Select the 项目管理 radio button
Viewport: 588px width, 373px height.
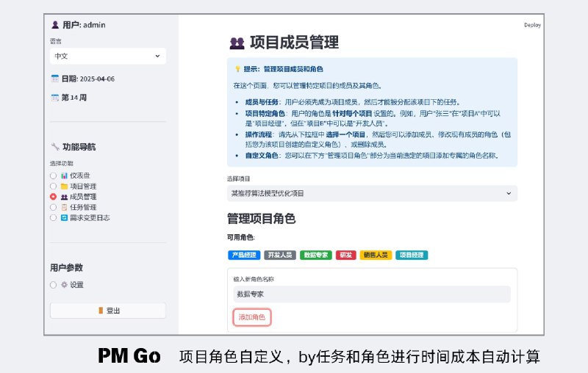pos(53,186)
